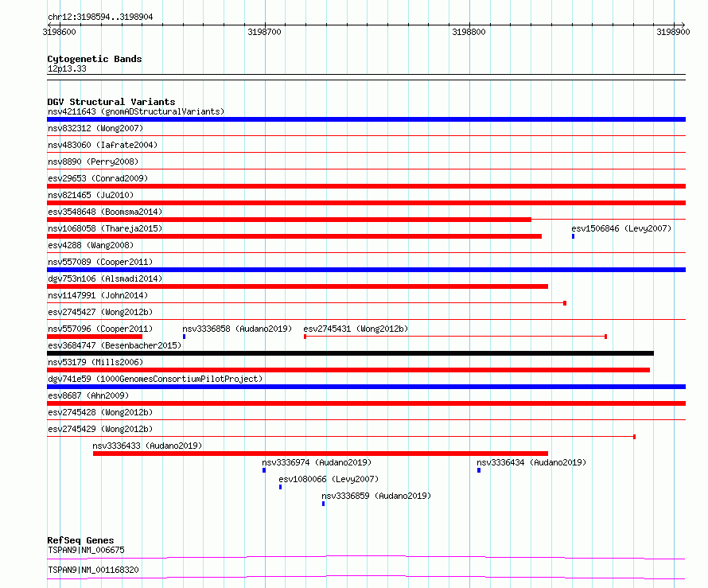
Task: Click thin red line under esv2745431
Action: coord(455,337)
